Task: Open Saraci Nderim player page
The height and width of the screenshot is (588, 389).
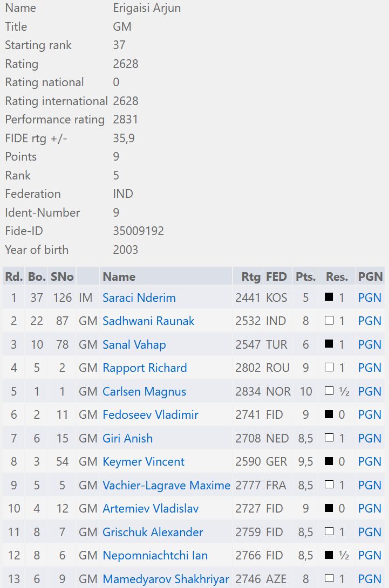Action: pos(139,298)
